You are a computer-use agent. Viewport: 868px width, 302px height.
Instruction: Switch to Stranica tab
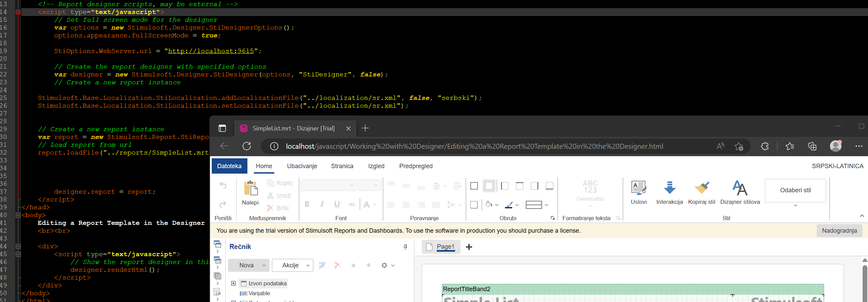pyautogui.click(x=342, y=166)
